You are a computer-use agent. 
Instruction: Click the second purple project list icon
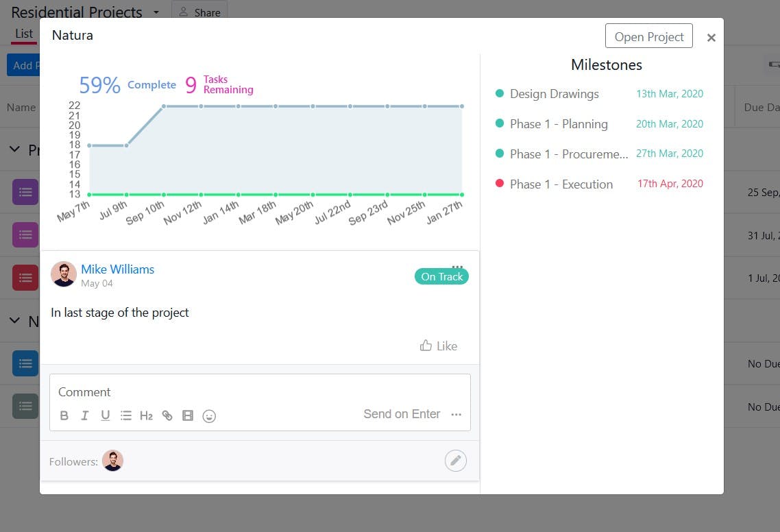tap(25, 235)
